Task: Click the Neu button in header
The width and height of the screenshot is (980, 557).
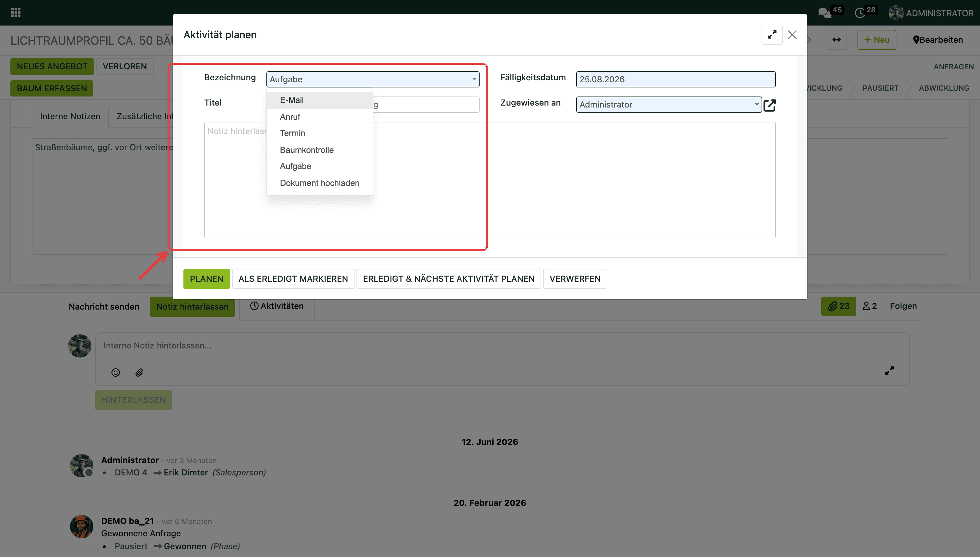Action: coord(876,40)
